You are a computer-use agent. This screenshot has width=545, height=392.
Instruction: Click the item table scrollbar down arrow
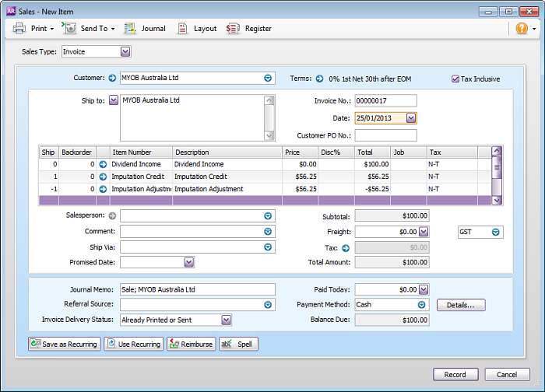(497, 201)
